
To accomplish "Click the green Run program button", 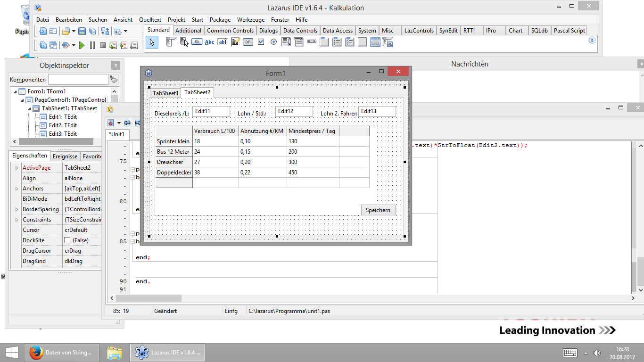I will (x=82, y=45).
